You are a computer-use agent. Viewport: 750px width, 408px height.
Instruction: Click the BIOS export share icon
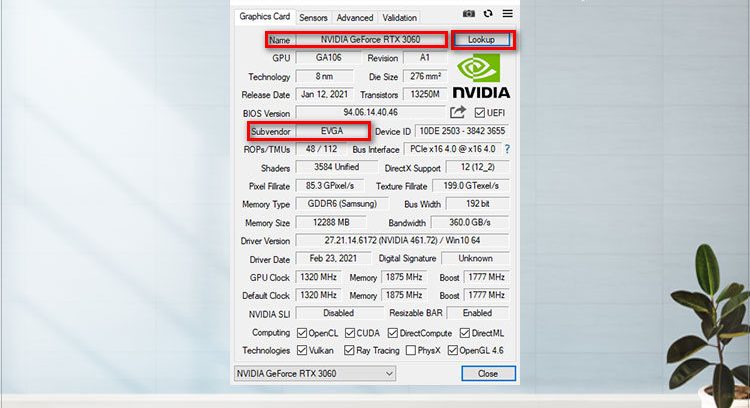[x=458, y=112]
